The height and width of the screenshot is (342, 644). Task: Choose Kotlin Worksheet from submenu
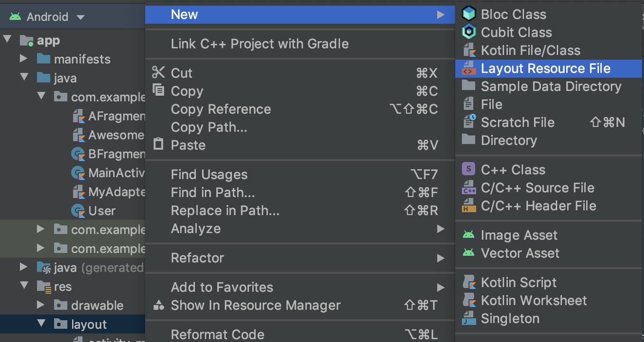534,300
